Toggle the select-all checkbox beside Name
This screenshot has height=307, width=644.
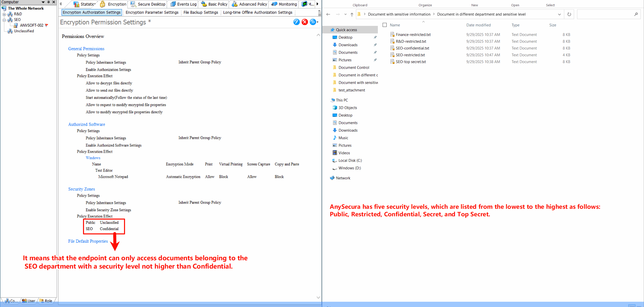tap(385, 25)
